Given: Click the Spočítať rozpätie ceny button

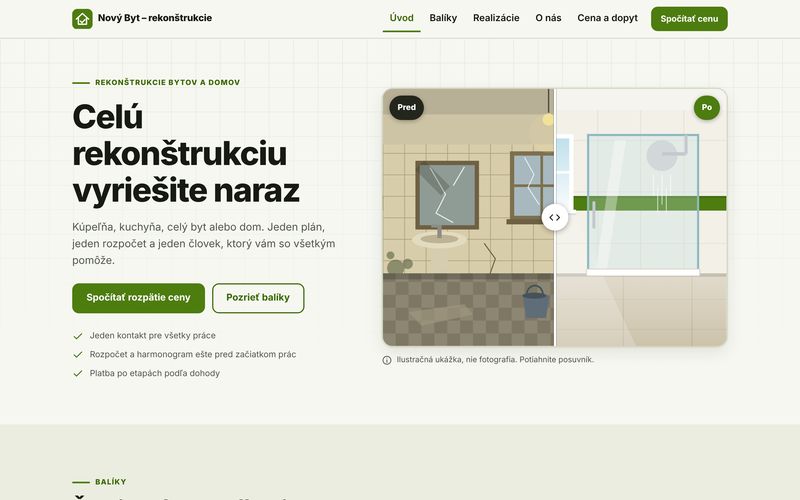Looking at the screenshot, I should coord(138,298).
